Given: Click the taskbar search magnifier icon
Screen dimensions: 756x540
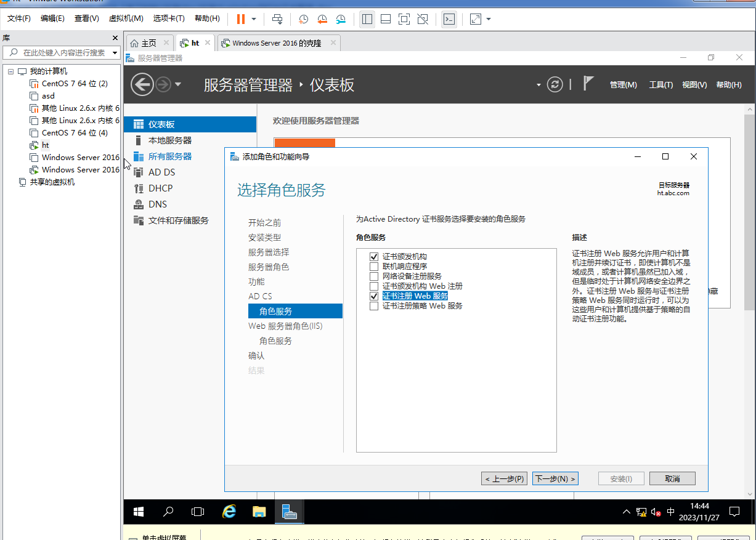Looking at the screenshot, I should (x=168, y=512).
